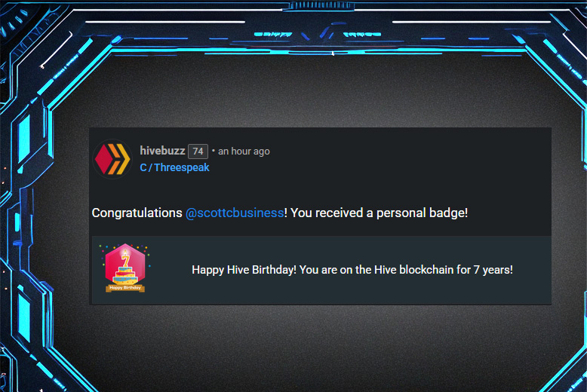
Task: Click the reputation score 74 badge
Action: click(x=198, y=151)
